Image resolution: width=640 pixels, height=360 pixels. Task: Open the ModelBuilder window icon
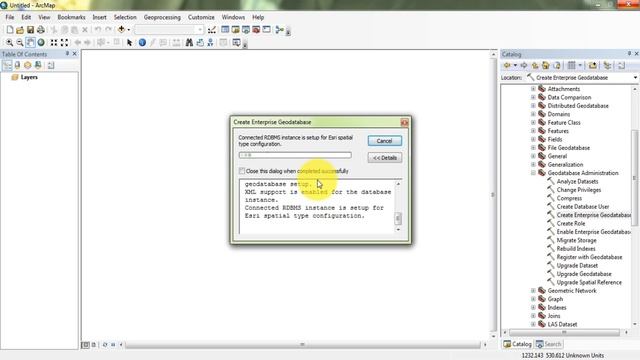click(x=279, y=30)
